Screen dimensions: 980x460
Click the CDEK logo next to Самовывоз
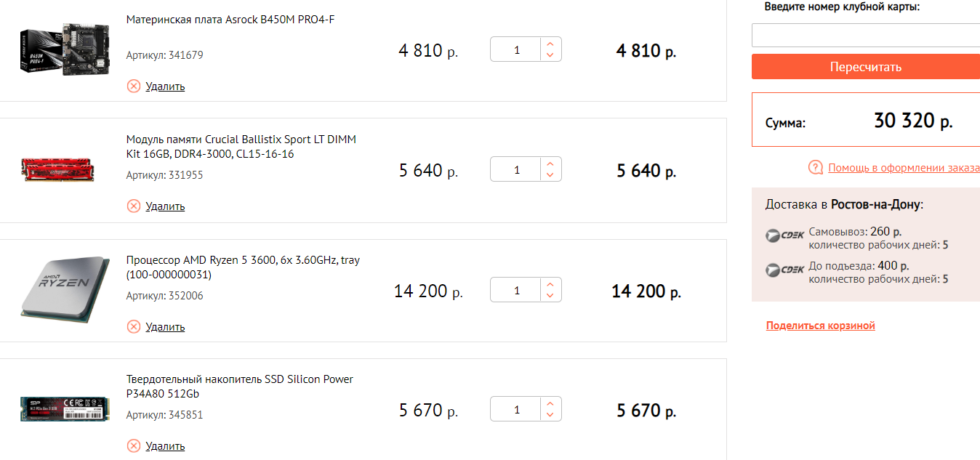pos(785,235)
